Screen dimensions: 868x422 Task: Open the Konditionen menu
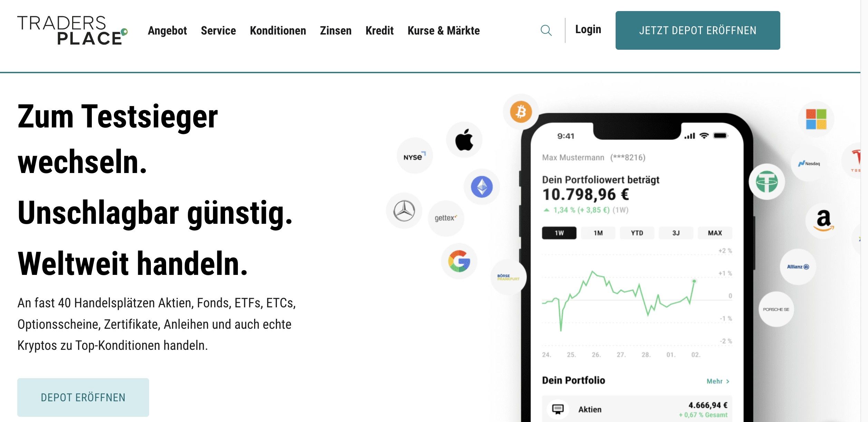coord(278,31)
